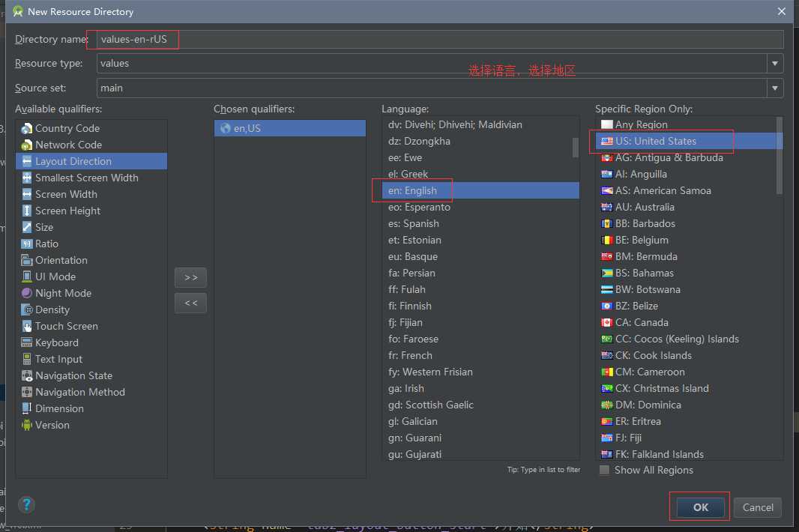The height and width of the screenshot is (532, 799).
Task: Click the Touch Screen hand icon
Action: (x=26, y=326)
